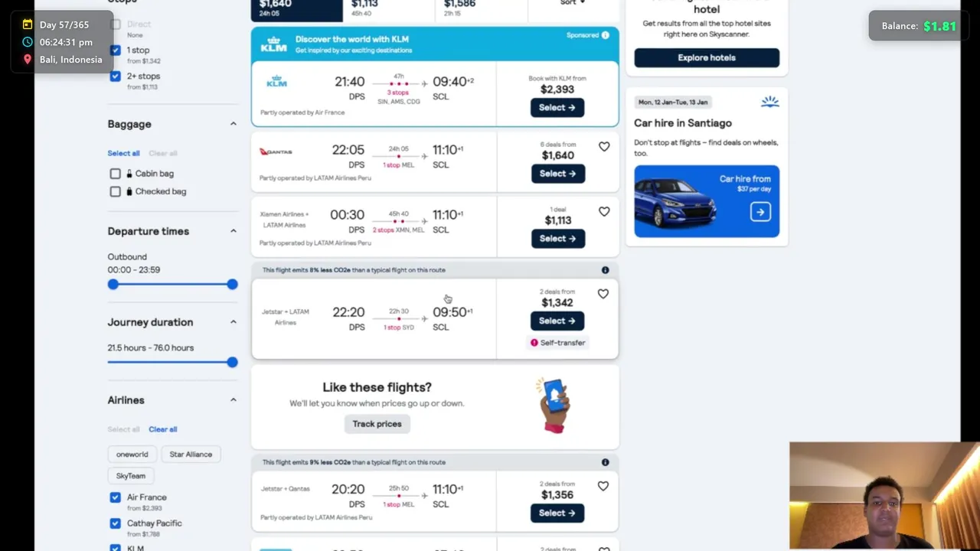Click heart on the $1,342 Jetstar + LATAM flight

(603, 294)
